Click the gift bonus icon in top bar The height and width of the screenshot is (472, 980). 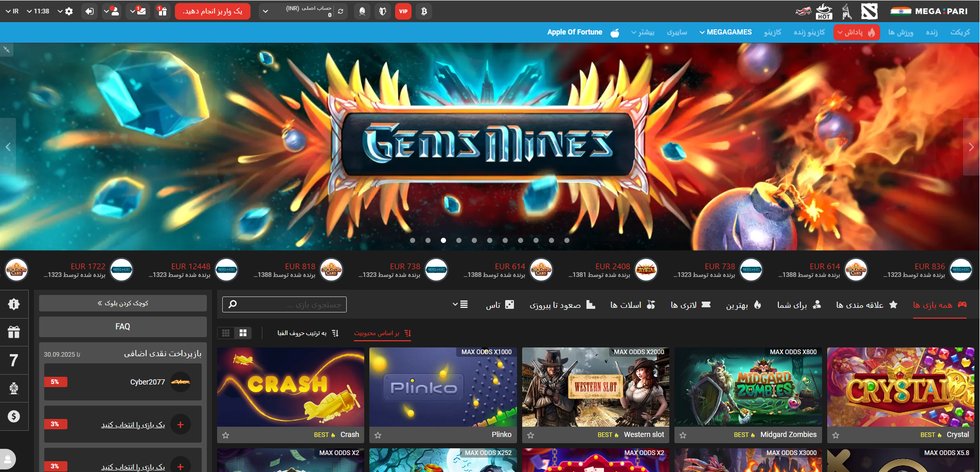(162, 11)
